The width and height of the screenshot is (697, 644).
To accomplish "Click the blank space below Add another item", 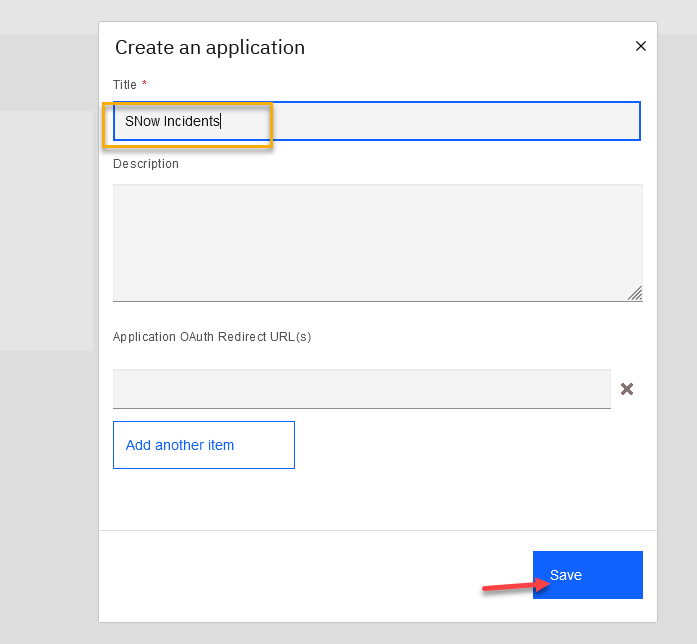I will (377, 500).
